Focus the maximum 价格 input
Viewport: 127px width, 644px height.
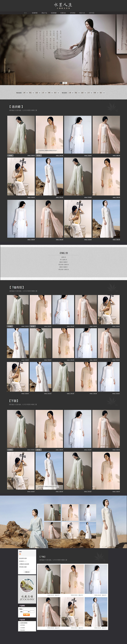(32, 612)
